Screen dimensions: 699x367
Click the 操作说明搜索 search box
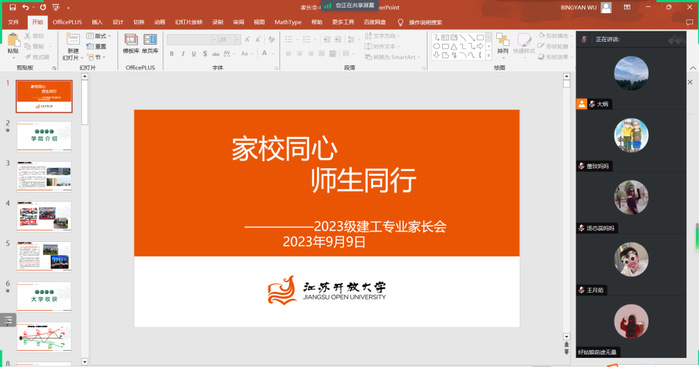426,22
